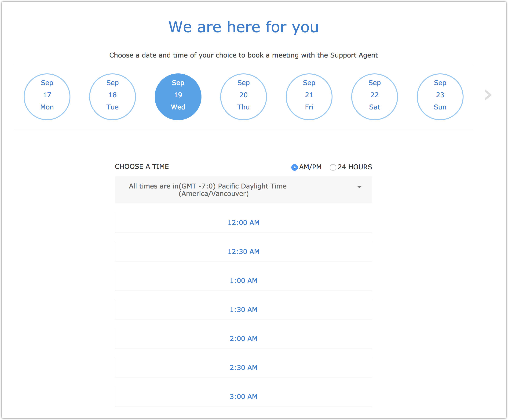Choose Sep 22 Sat date circle
508x420 pixels.
[x=374, y=97]
